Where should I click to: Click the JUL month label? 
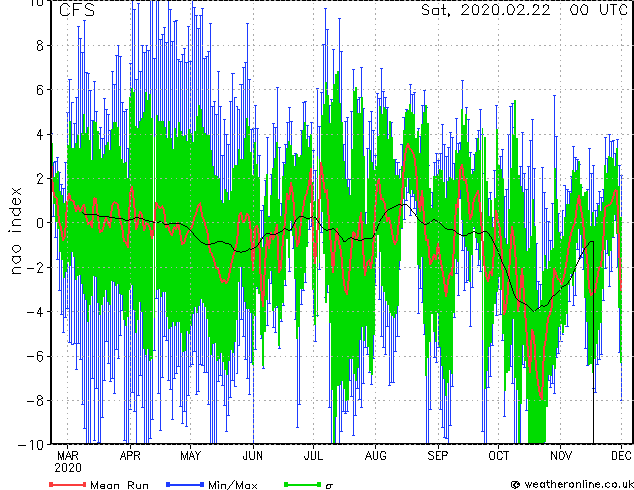click(x=313, y=456)
